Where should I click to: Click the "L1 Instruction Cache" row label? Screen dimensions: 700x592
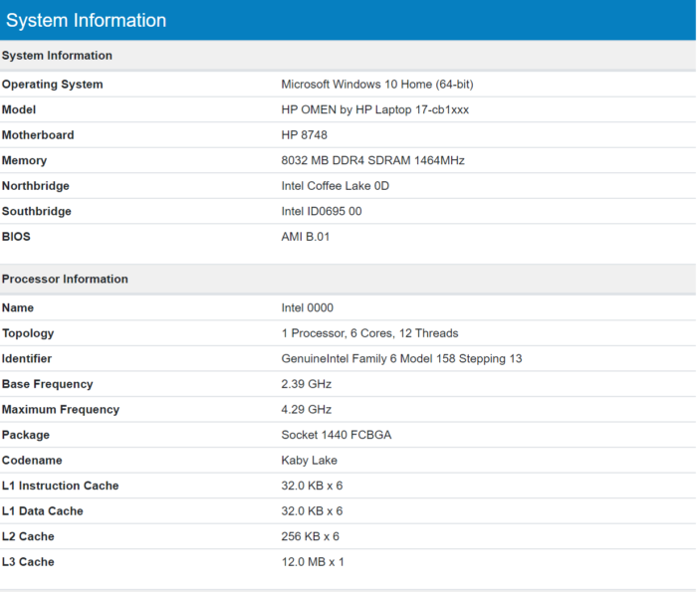[x=61, y=486]
